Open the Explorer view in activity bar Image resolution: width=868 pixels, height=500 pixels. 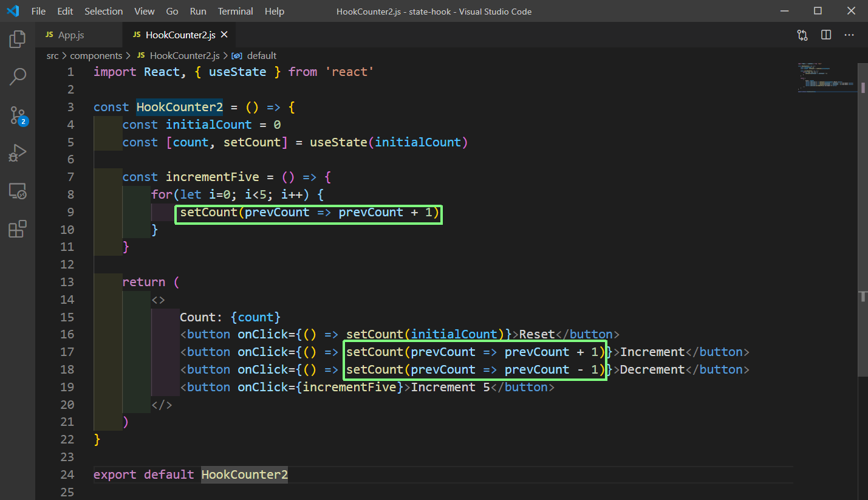click(18, 39)
